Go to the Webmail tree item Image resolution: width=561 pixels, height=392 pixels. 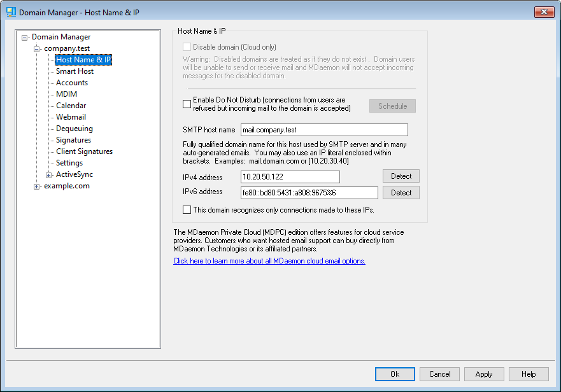coord(71,117)
